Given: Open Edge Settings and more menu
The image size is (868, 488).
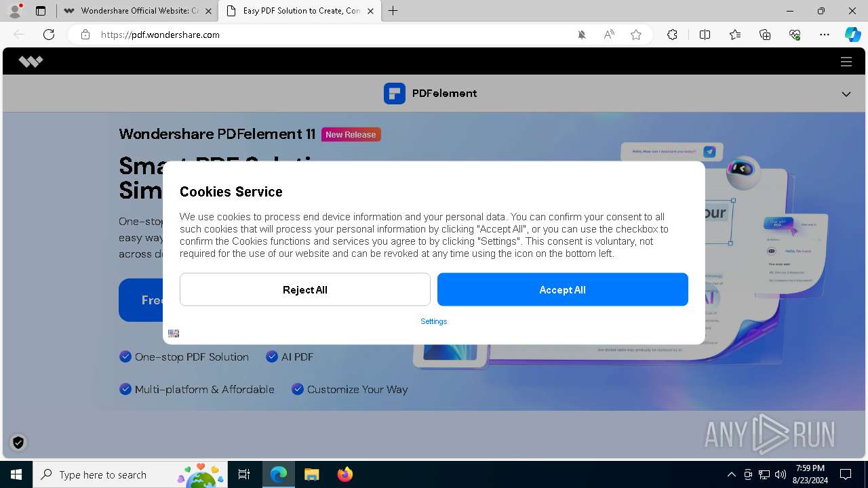Looking at the screenshot, I should [825, 35].
